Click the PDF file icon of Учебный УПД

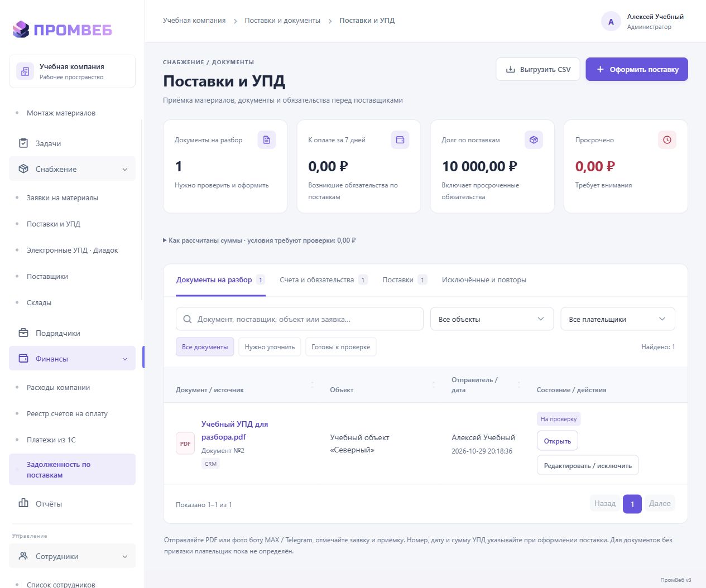(185, 444)
